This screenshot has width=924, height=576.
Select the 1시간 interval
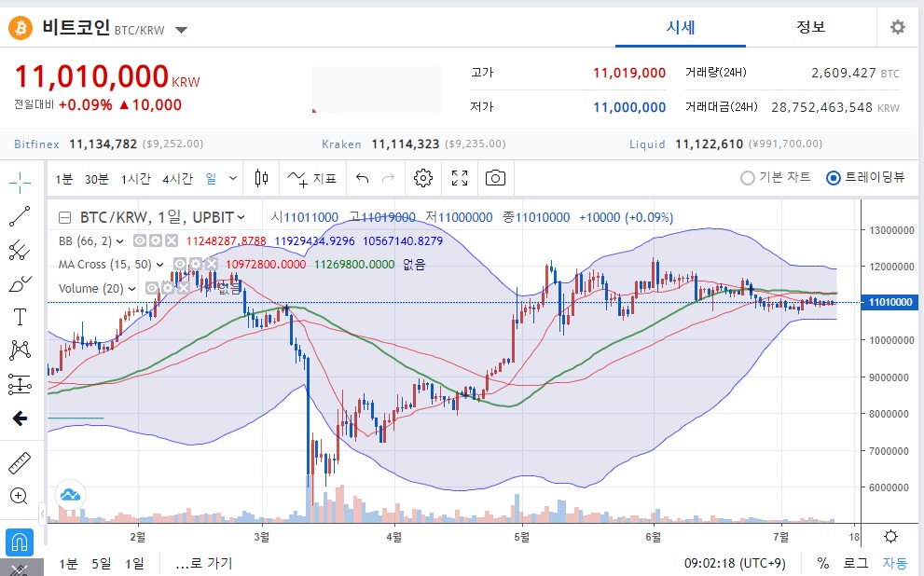[136, 178]
